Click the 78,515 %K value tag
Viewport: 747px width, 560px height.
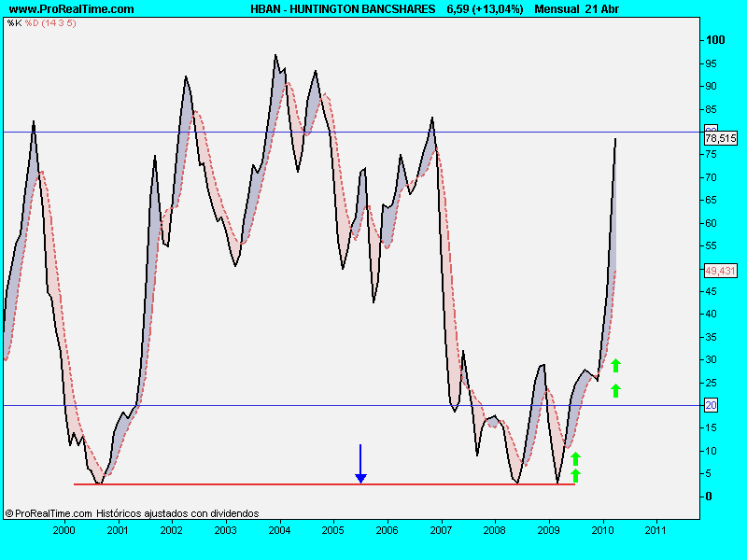[x=721, y=138]
